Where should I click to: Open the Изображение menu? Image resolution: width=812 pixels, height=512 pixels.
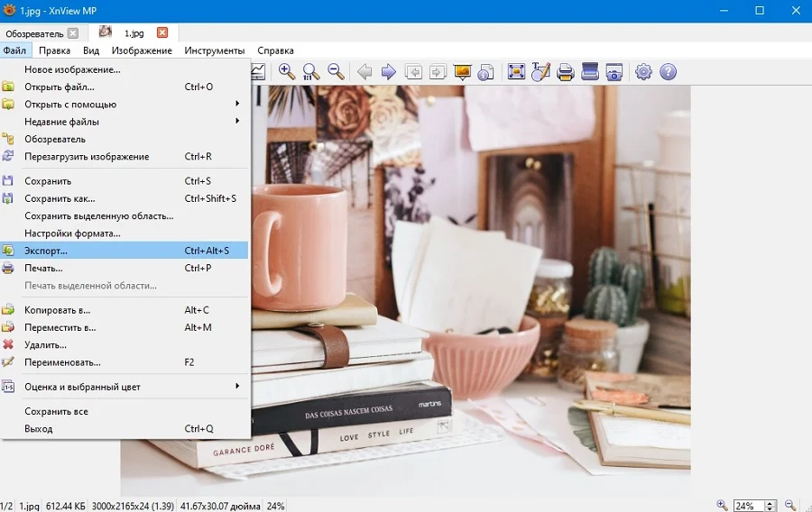coord(142,50)
